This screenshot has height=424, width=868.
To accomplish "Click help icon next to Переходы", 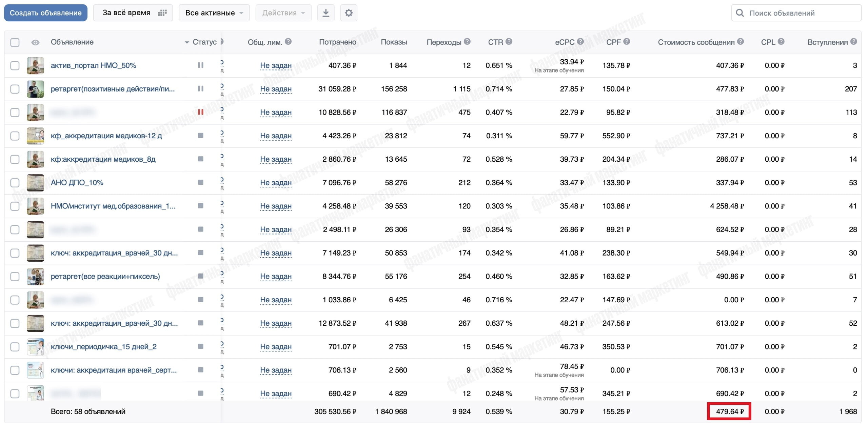I will point(467,41).
